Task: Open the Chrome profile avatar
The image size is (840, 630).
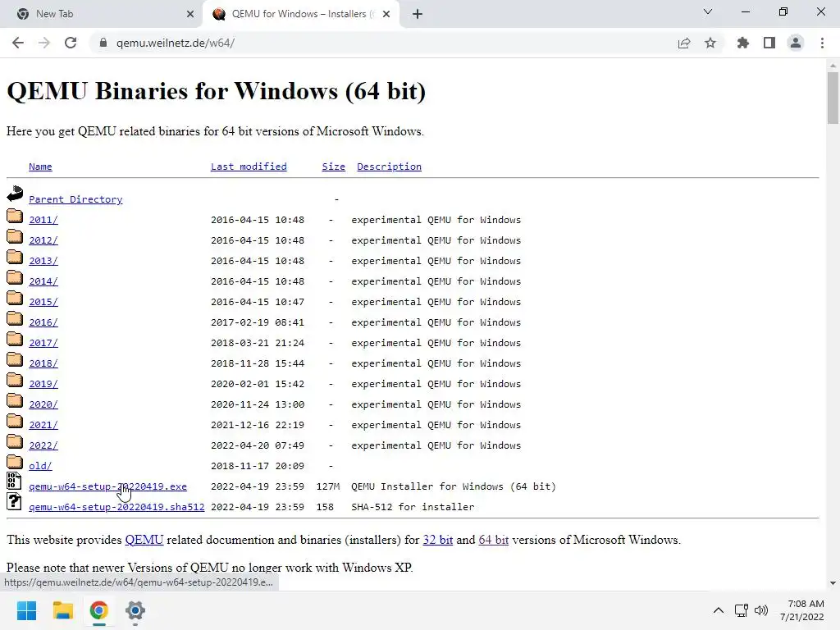Action: coord(796,43)
